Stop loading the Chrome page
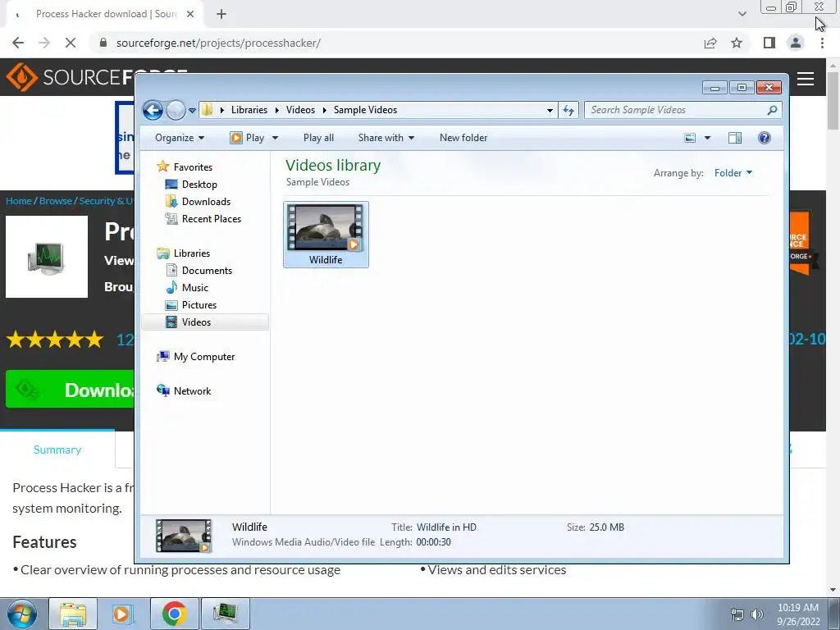 71,43
